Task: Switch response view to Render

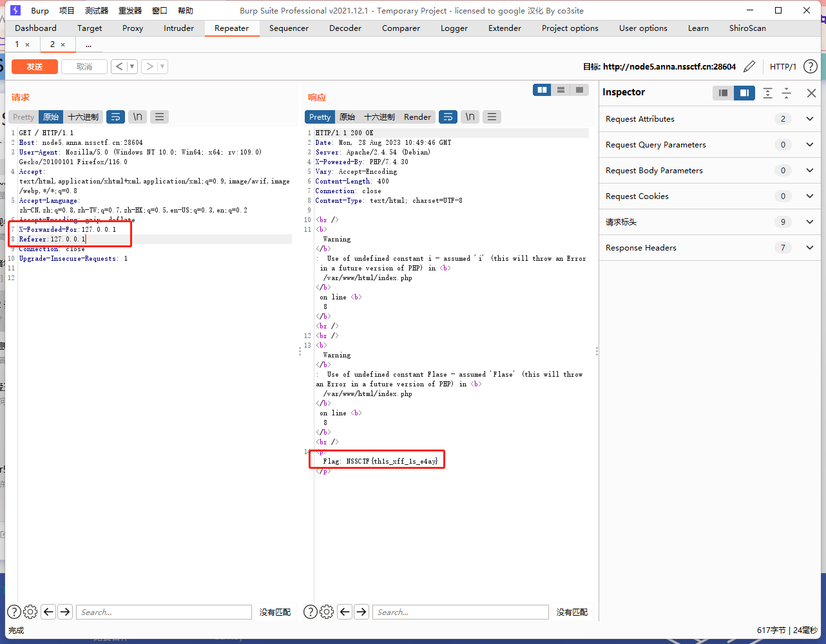Action: pyautogui.click(x=418, y=117)
